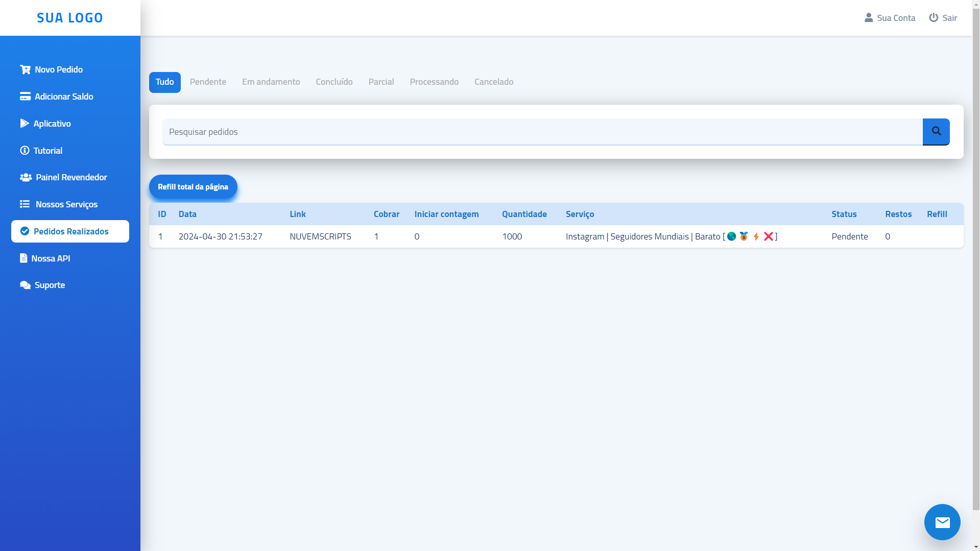This screenshot has width=980, height=551.
Task: Click the Refill total da página button
Action: tap(193, 186)
